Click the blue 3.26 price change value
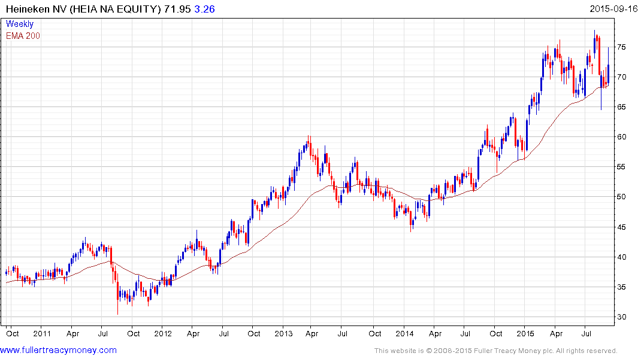 (205, 9)
